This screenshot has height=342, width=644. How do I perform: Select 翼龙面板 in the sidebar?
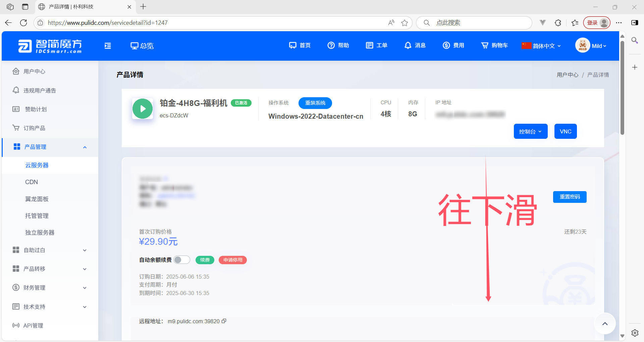coord(50,199)
